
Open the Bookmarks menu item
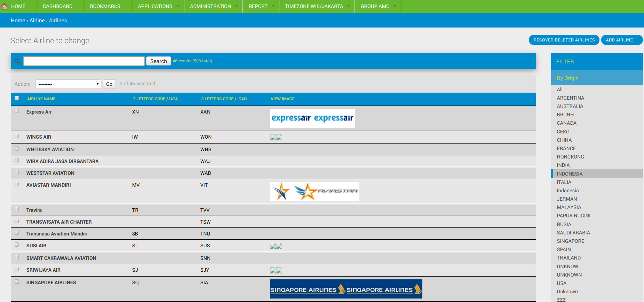[105, 6]
